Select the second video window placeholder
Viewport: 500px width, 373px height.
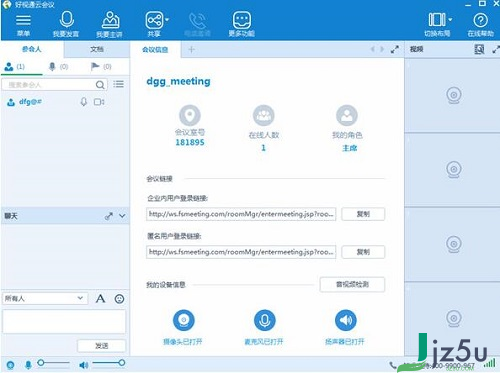point(452,170)
